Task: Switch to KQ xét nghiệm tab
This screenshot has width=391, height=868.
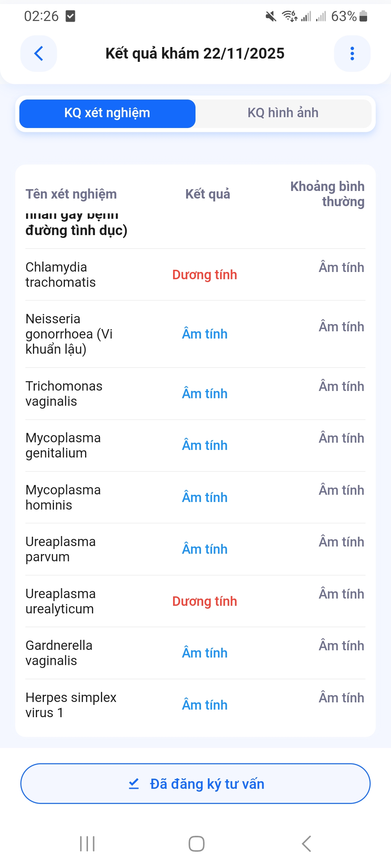Action: tap(107, 113)
